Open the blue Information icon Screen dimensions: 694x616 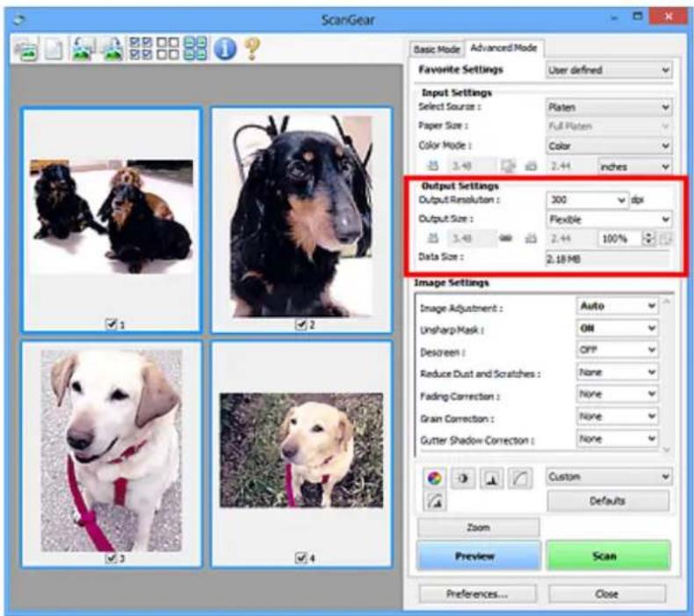tap(225, 48)
